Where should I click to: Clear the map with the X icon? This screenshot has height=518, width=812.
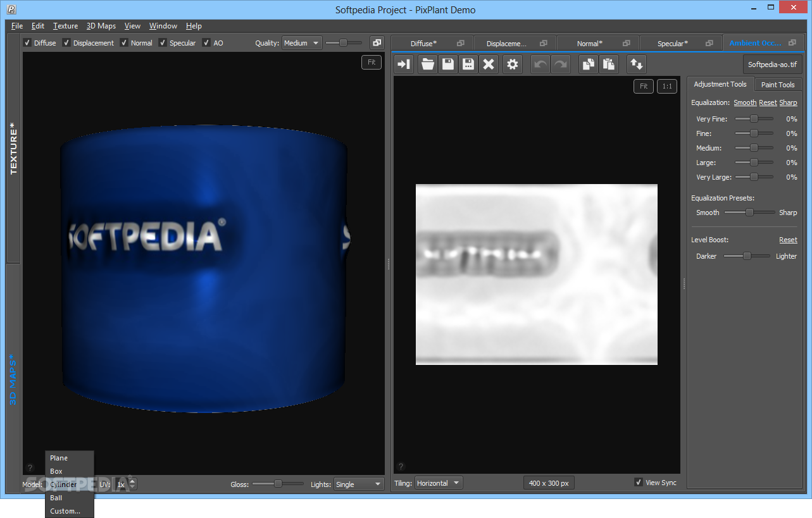click(x=488, y=64)
